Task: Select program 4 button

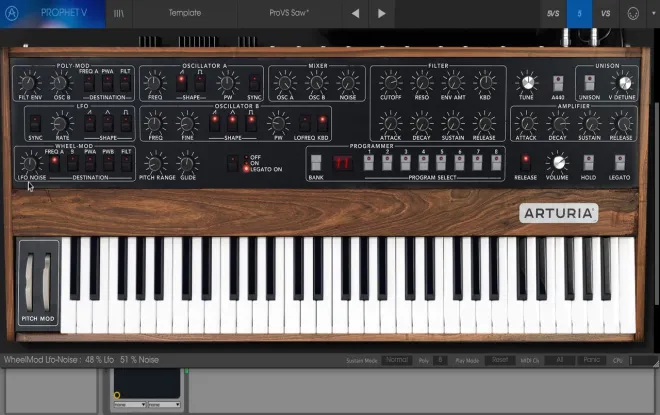Action: coord(423,163)
